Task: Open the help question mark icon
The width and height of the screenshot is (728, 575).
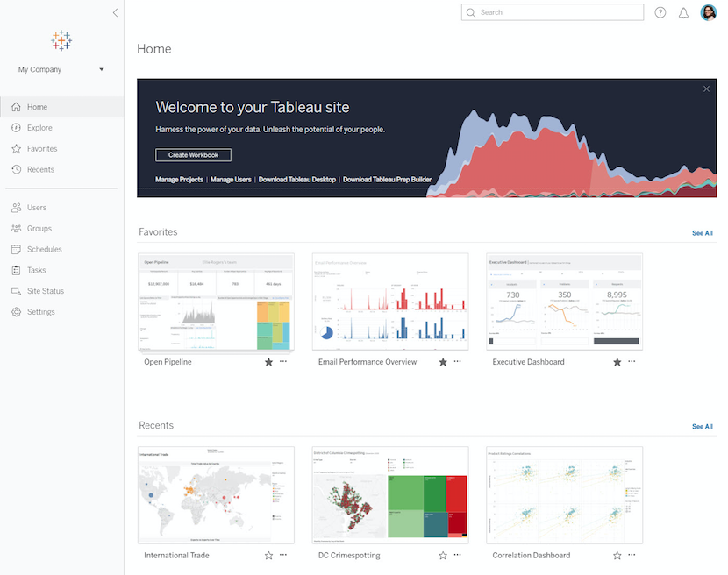Action: [660, 12]
